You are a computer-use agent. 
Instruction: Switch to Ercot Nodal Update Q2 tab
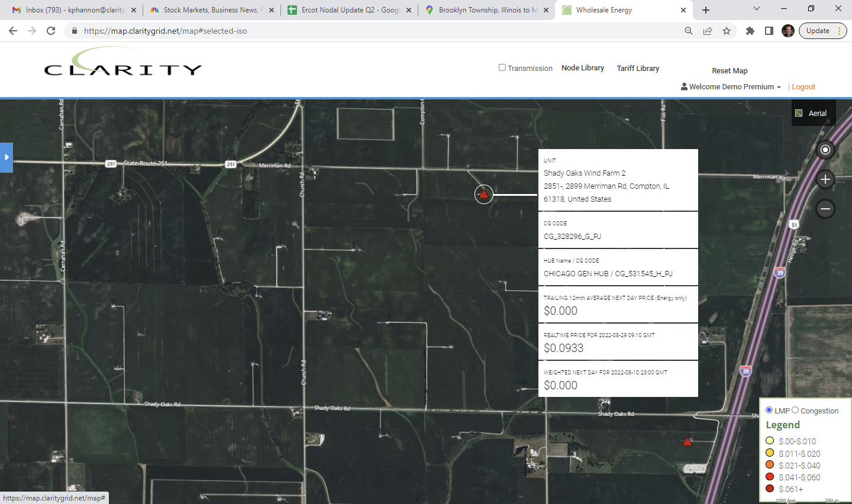tap(349, 10)
